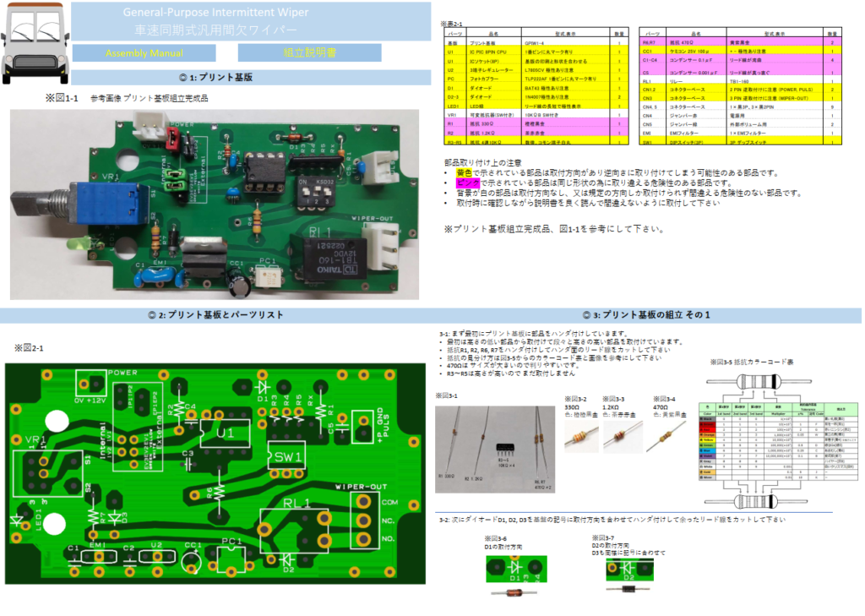Click the 'POWER' label on PCB diagram
This screenshot has width=865, height=616.
pyautogui.click(x=122, y=373)
